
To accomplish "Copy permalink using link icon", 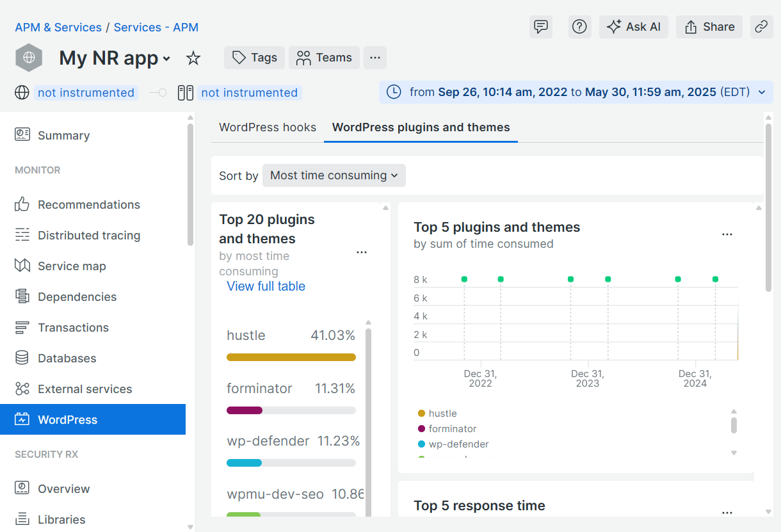I will tap(761, 27).
